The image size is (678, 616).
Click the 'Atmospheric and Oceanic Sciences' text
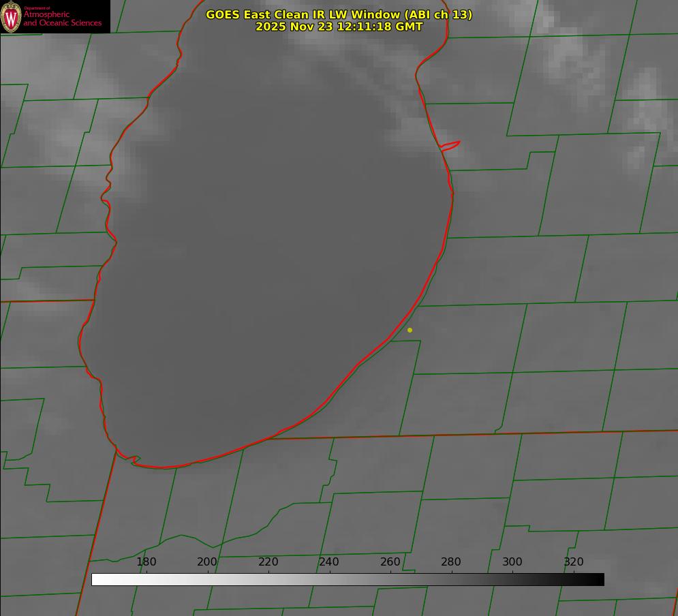click(x=63, y=18)
